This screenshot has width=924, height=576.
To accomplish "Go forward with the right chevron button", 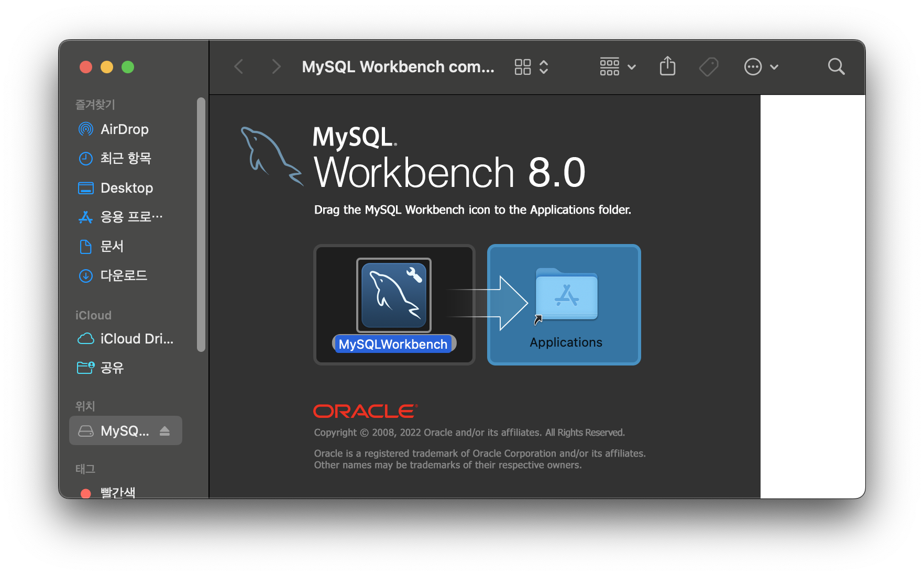I will (276, 67).
